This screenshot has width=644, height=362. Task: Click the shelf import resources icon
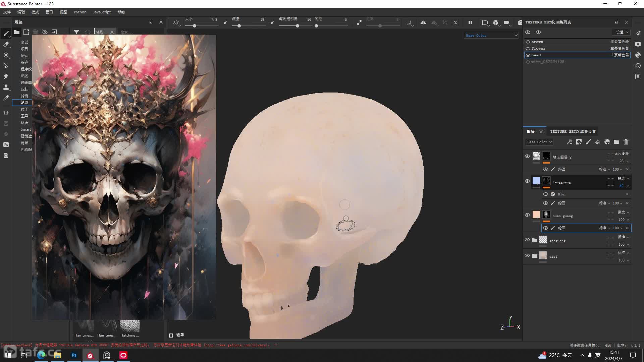(x=54, y=32)
